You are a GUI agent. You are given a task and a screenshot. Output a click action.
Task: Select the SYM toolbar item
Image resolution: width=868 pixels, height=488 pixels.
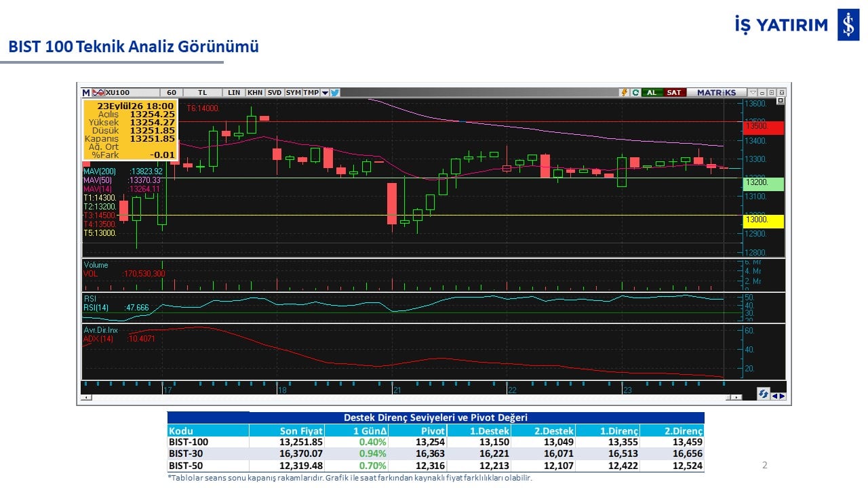pos(294,93)
